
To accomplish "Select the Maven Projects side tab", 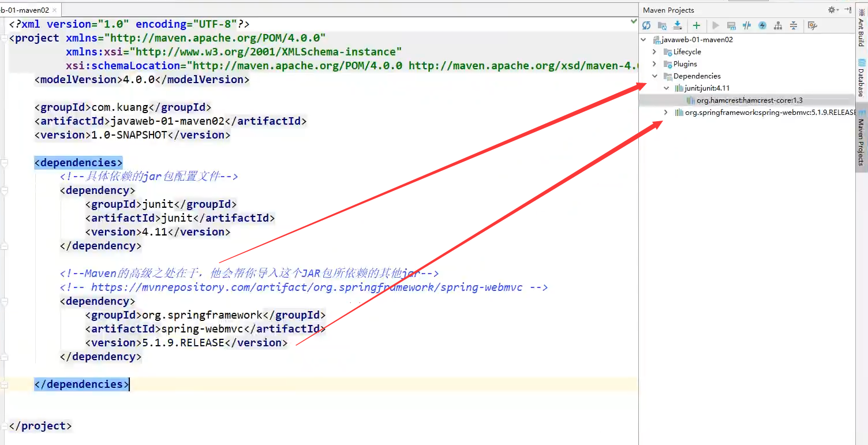I will pos(861,137).
